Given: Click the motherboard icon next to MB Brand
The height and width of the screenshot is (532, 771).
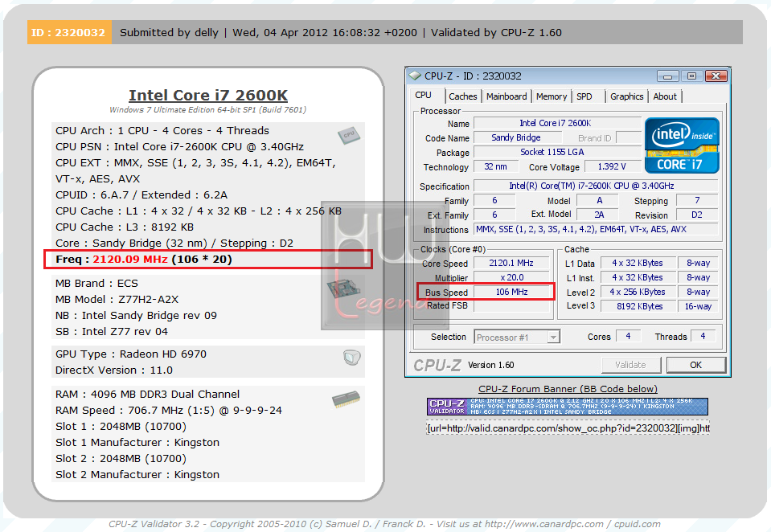Looking at the screenshot, I should coord(344,289).
